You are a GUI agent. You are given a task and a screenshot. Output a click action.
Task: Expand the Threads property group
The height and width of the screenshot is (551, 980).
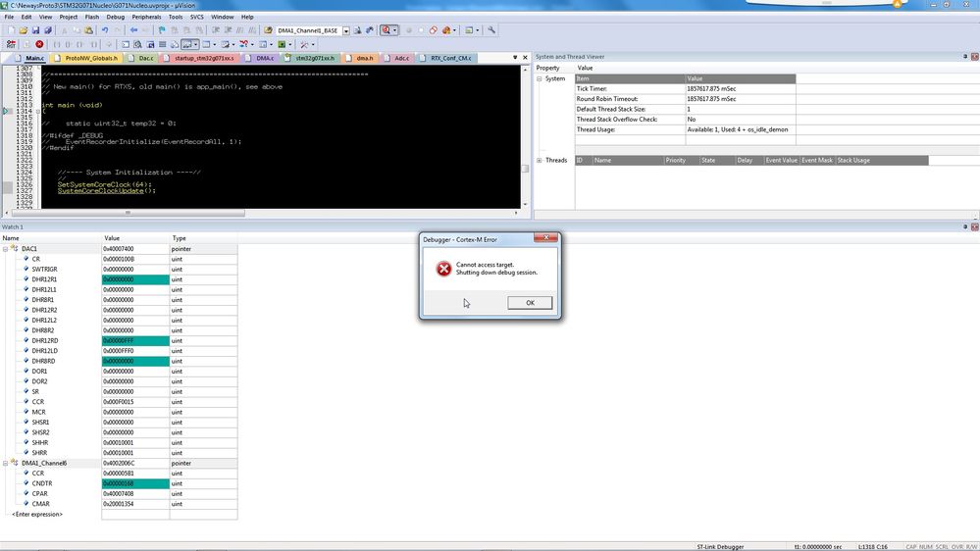[x=539, y=161]
